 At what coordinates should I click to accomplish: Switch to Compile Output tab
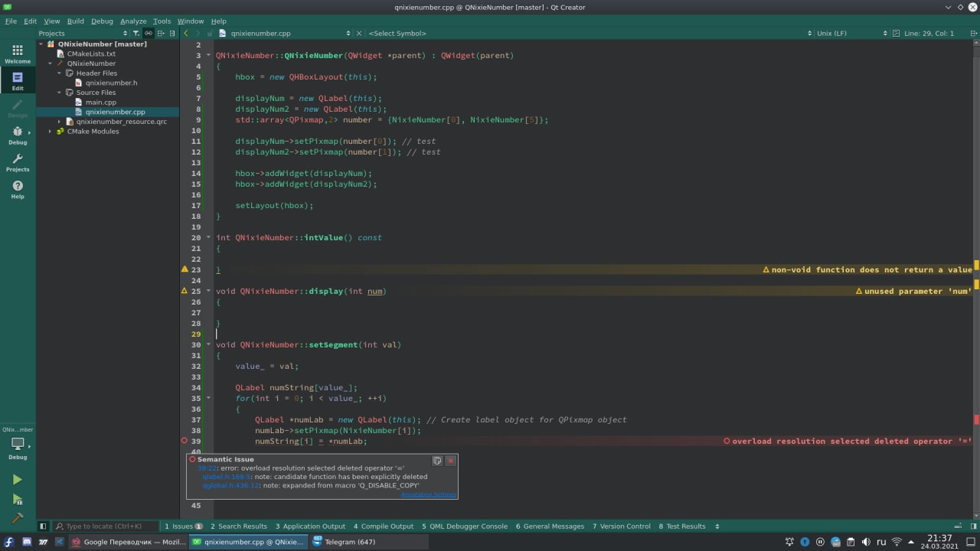383,527
